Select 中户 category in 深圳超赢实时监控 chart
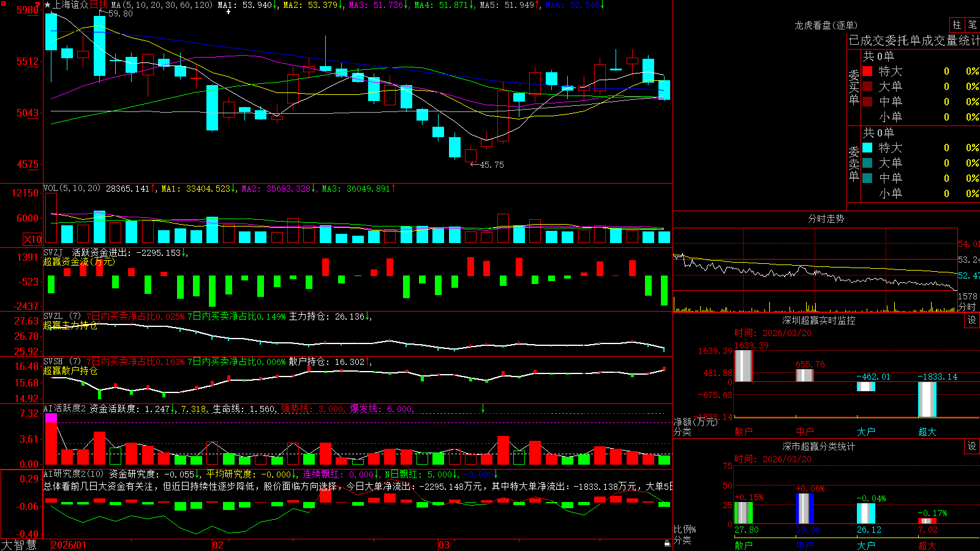The height and width of the screenshot is (551, 980). point(805,432)
